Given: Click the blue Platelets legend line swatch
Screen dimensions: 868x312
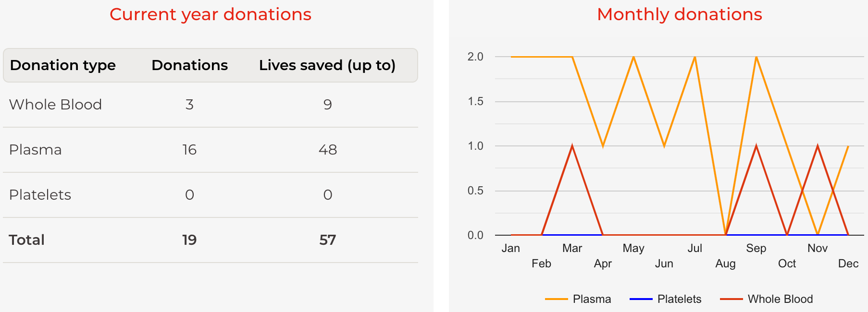Looking at the screenshot, I should [x=641, y=299].
